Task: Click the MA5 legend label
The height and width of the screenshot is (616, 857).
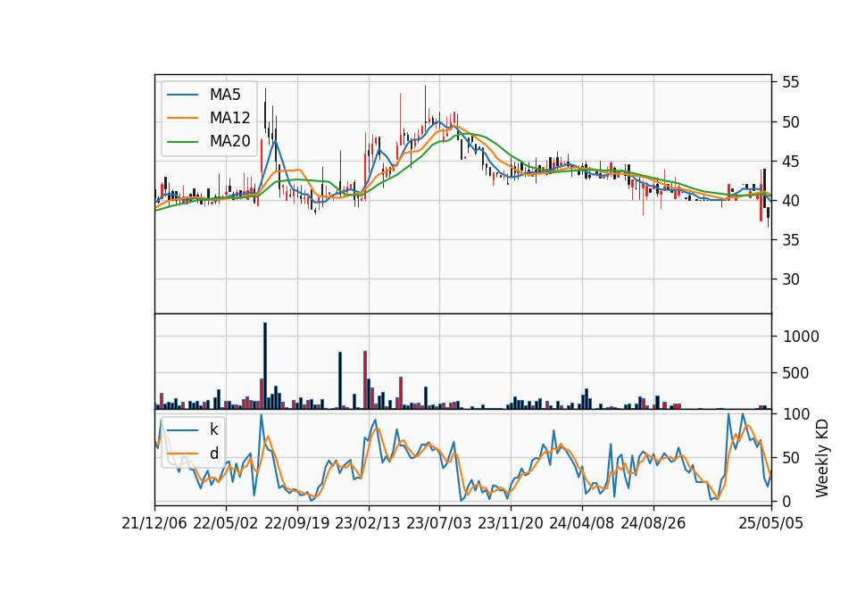Action: click(x=225, y=95)
